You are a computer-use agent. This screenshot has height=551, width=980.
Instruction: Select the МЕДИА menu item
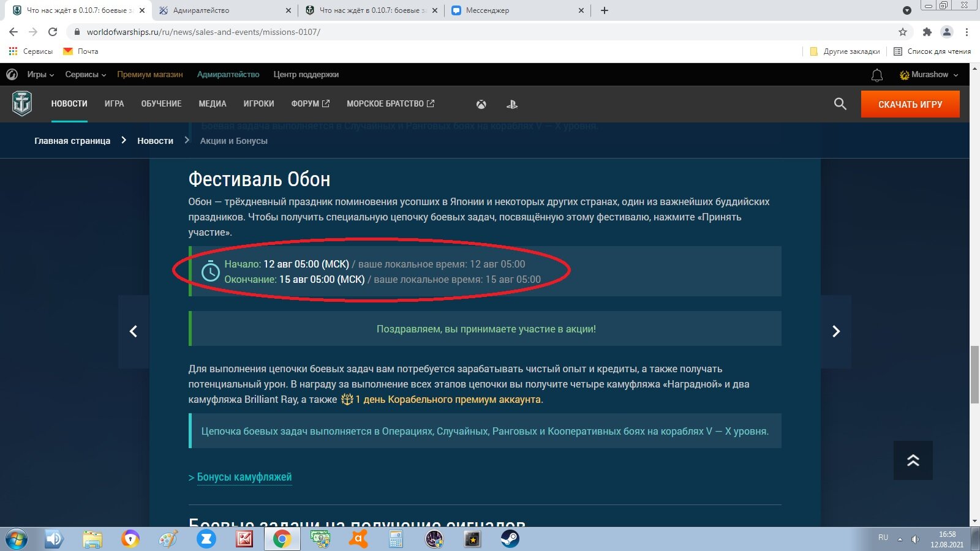click(x=213, y=104)
